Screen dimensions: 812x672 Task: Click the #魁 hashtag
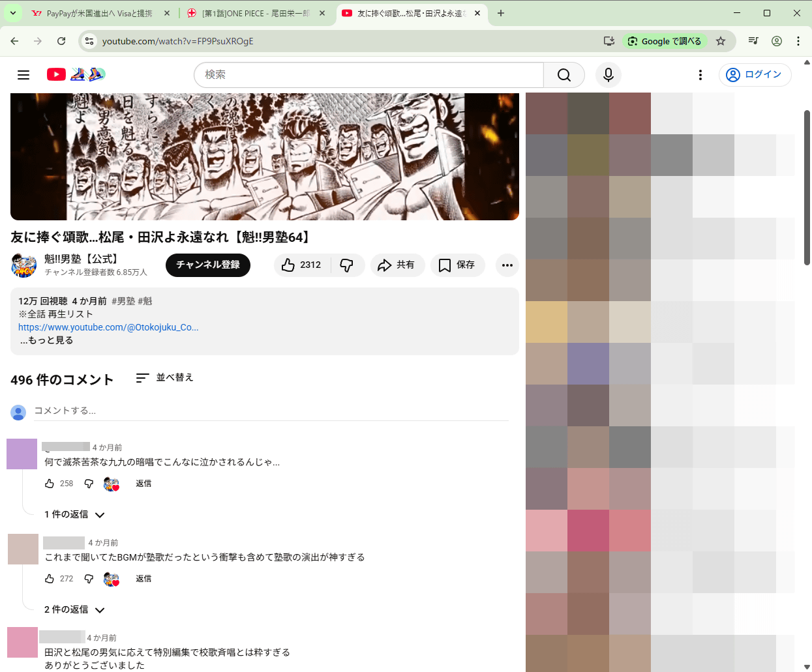tap(145, 301)
